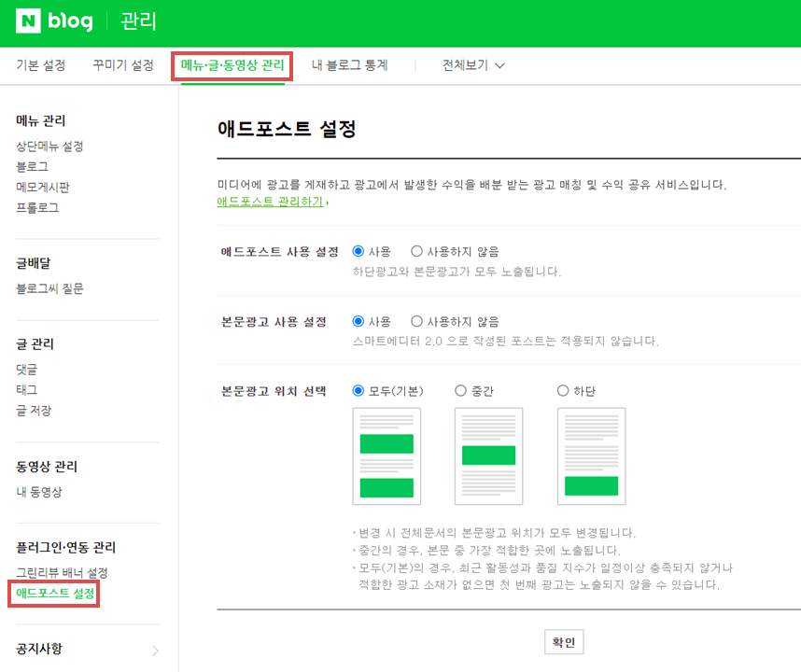Select 사용 for 본문광고 사용 설정
The width and height of the screenshot is (801, 672).
coord(358,321)
